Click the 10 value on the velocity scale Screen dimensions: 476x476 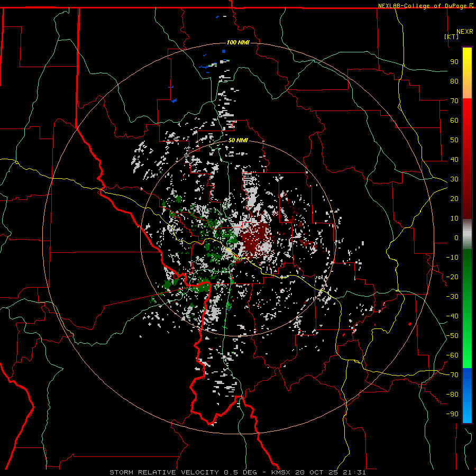coord(454,218)
